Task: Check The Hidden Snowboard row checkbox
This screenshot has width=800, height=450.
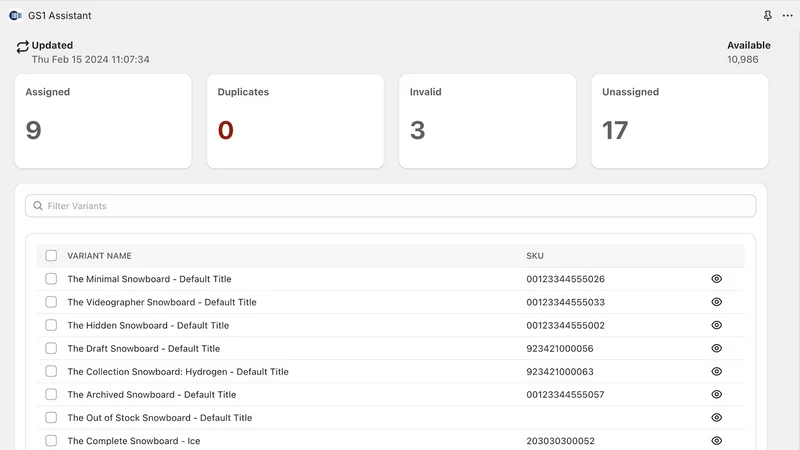Action: click(51, 325)
